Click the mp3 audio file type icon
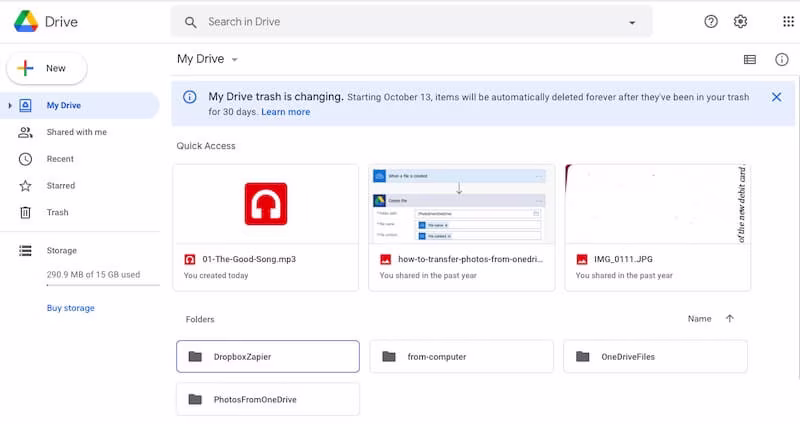Viewport: 800px width, 424px height. (190, 260)
